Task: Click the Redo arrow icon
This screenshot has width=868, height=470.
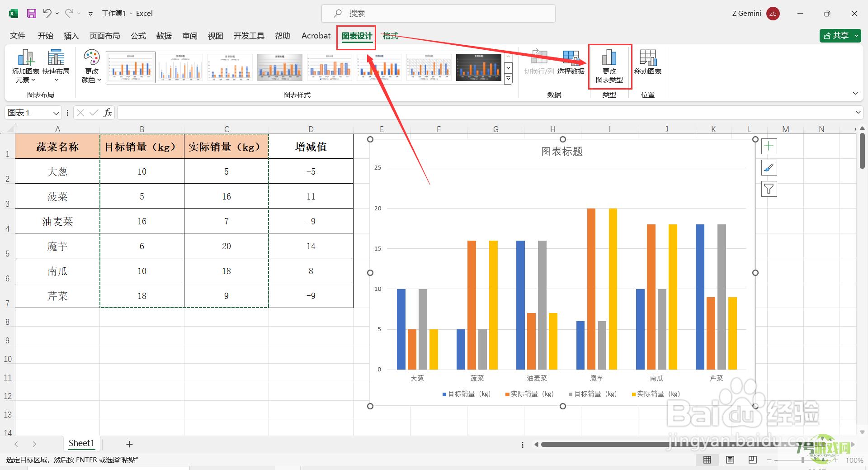Action: coord(69,13)
